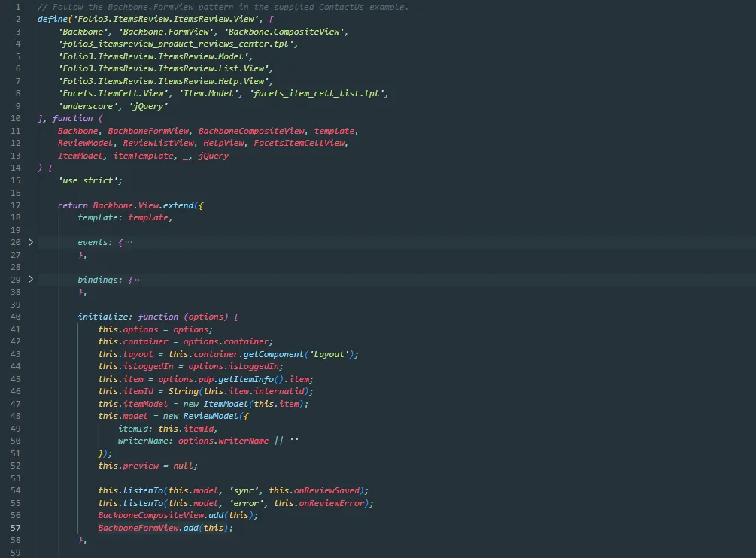Click the extend method call on line 17
This screenshot has height=558, width=756.
(178, 205)
